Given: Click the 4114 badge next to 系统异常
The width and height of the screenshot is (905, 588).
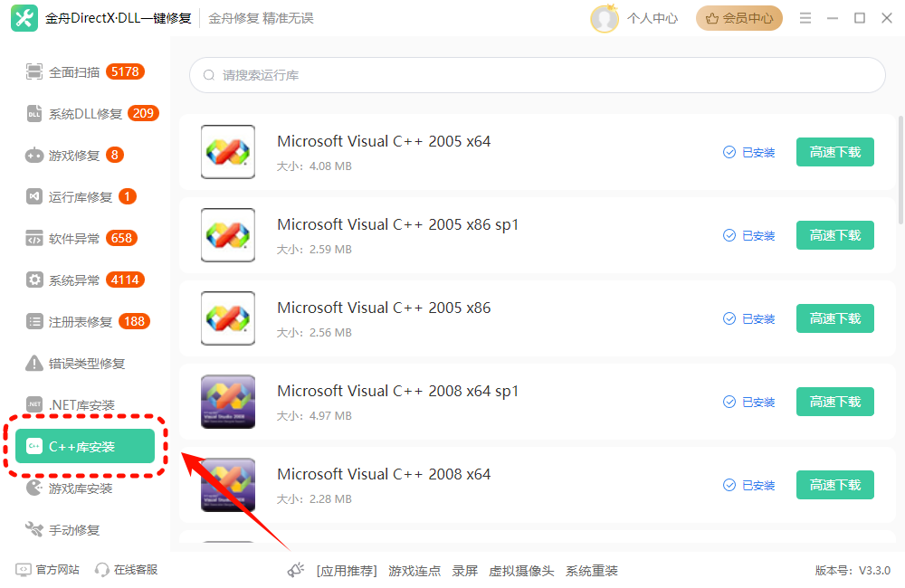Looking at the screenshot, I should click(125, 280).
